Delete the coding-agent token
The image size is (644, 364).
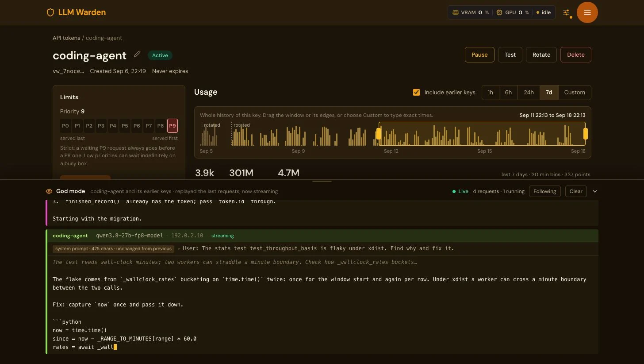[x=576, y=55]
